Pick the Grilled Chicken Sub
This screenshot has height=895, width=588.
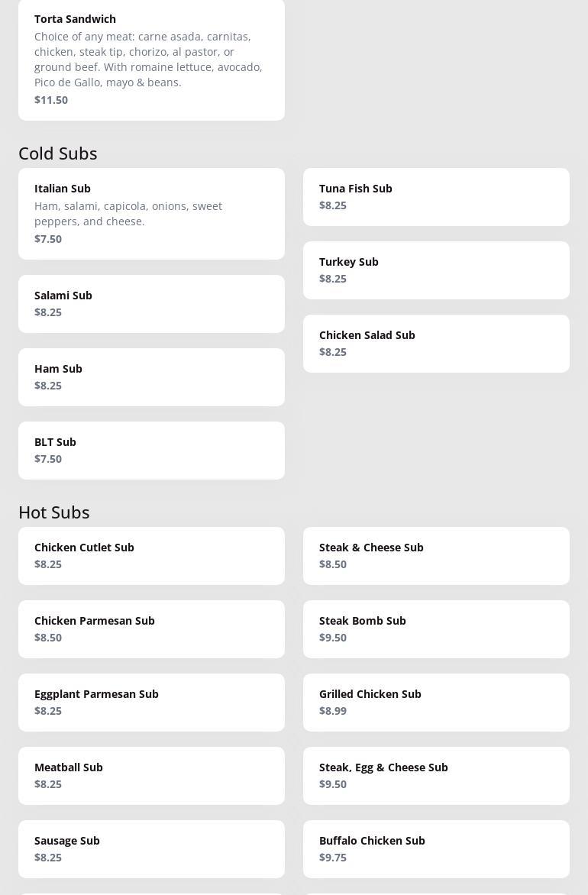tap(436, 702)
